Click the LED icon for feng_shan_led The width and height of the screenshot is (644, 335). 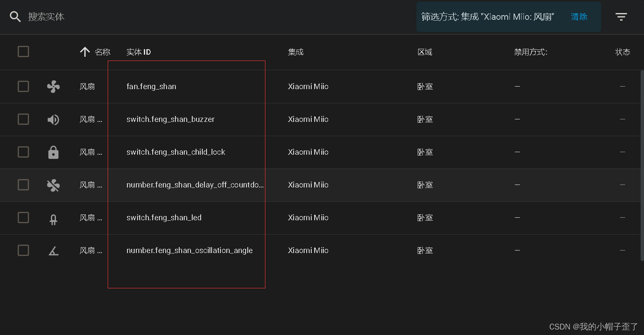53,219
